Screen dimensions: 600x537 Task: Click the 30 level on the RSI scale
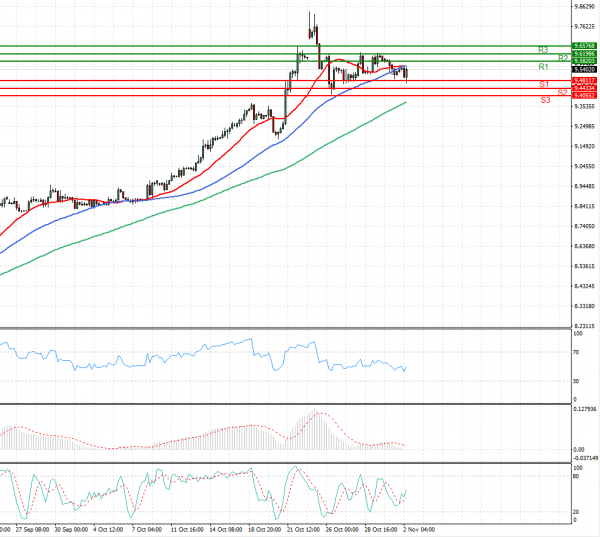[576, 381]
